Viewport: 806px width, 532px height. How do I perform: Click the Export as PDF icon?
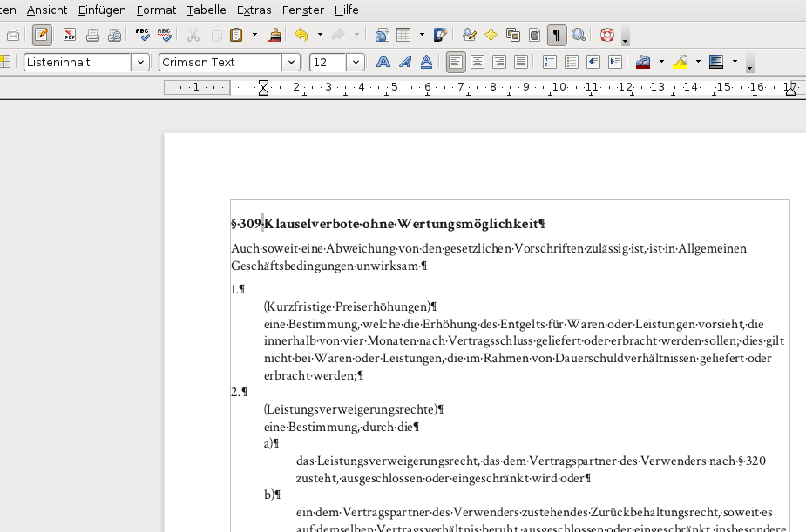click(69, 35)
